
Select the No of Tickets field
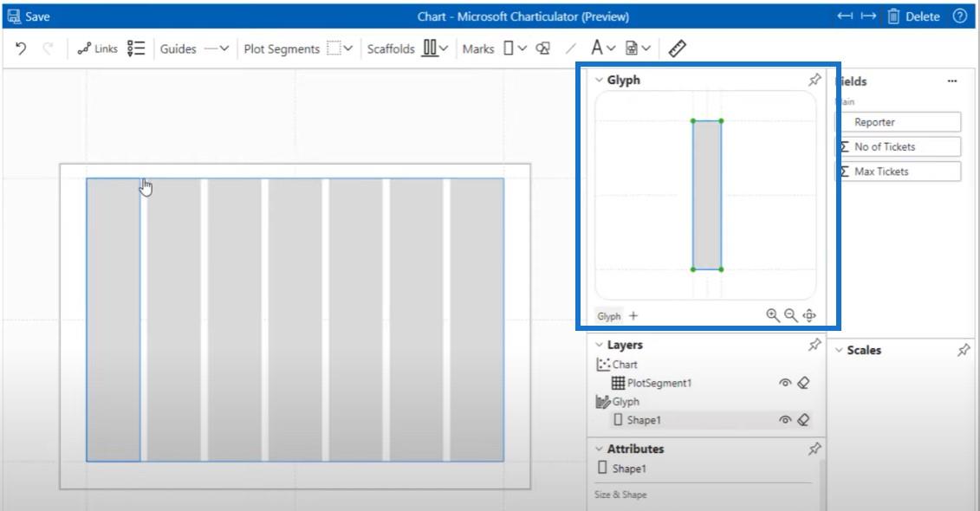(899, 146)
